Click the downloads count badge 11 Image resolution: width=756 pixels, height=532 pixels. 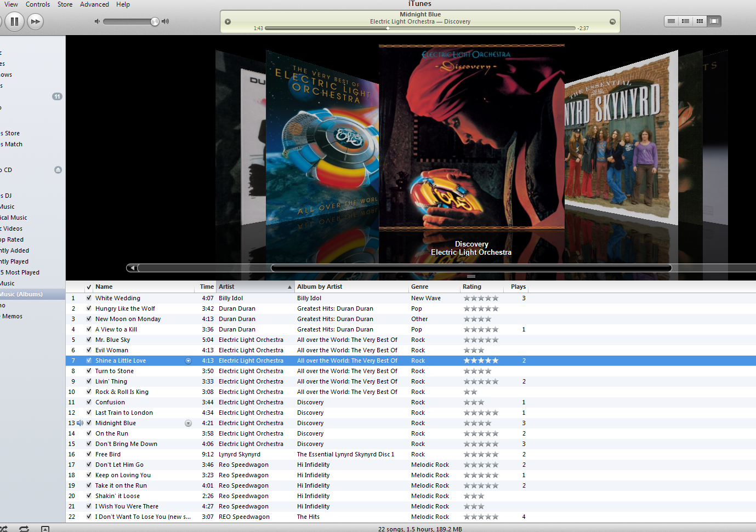pyautogui.click(x=57, y=96)
